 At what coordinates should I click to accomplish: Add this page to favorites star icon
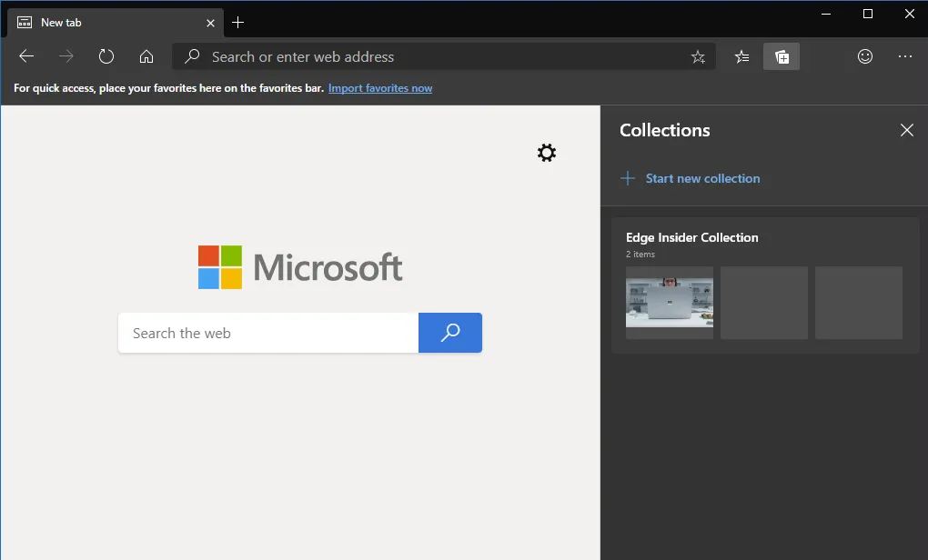(698, 56)
